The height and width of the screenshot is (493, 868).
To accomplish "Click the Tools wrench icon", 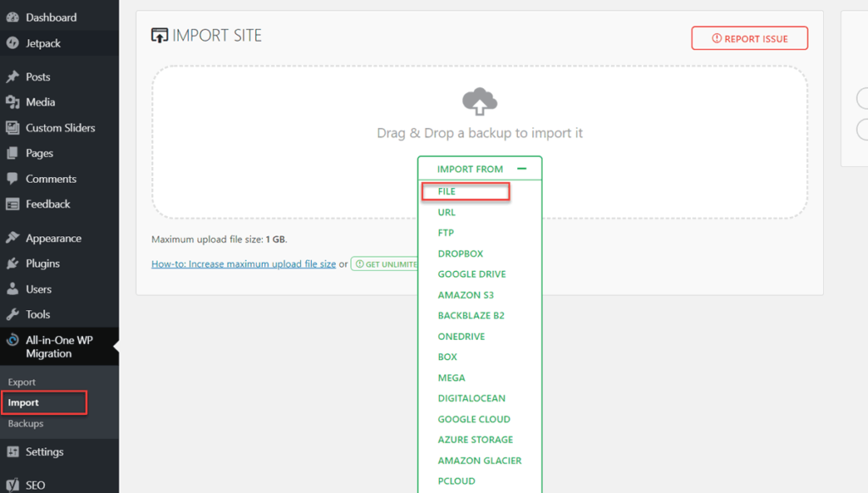I will [x=12, y=314].
